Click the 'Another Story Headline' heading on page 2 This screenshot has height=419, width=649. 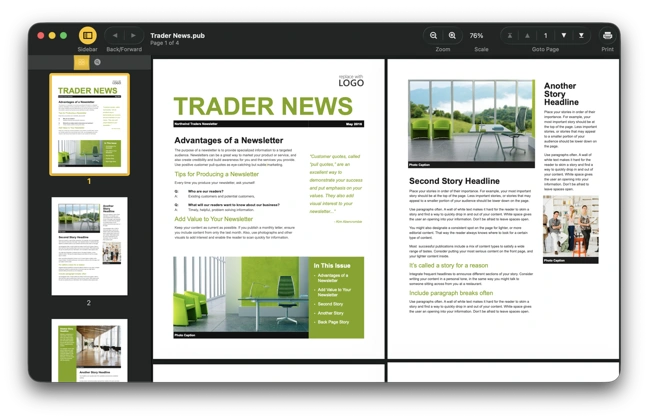[x=561, y=94]
